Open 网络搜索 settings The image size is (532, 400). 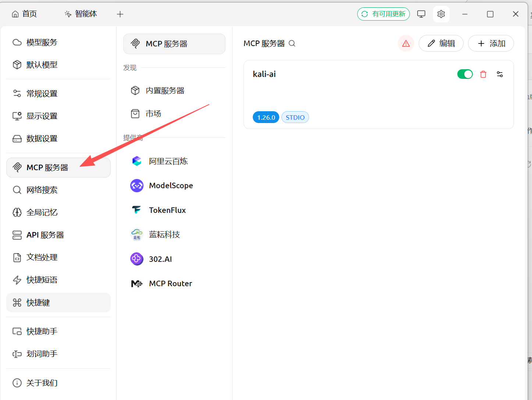(58, 190)
